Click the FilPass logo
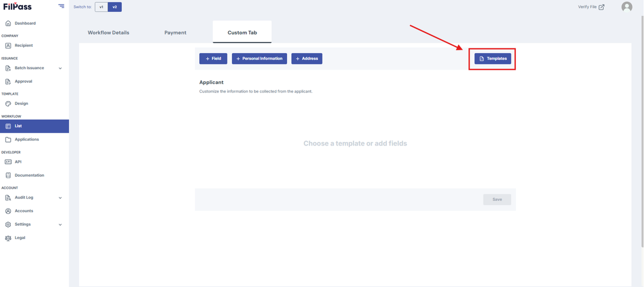Viewport: 644px width, 287px height. tap(17, 6)
